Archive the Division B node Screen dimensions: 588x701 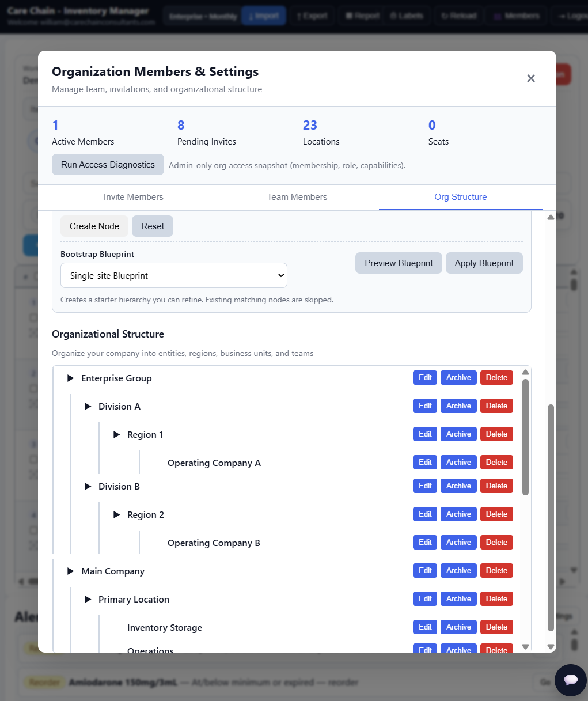(458, 486)
